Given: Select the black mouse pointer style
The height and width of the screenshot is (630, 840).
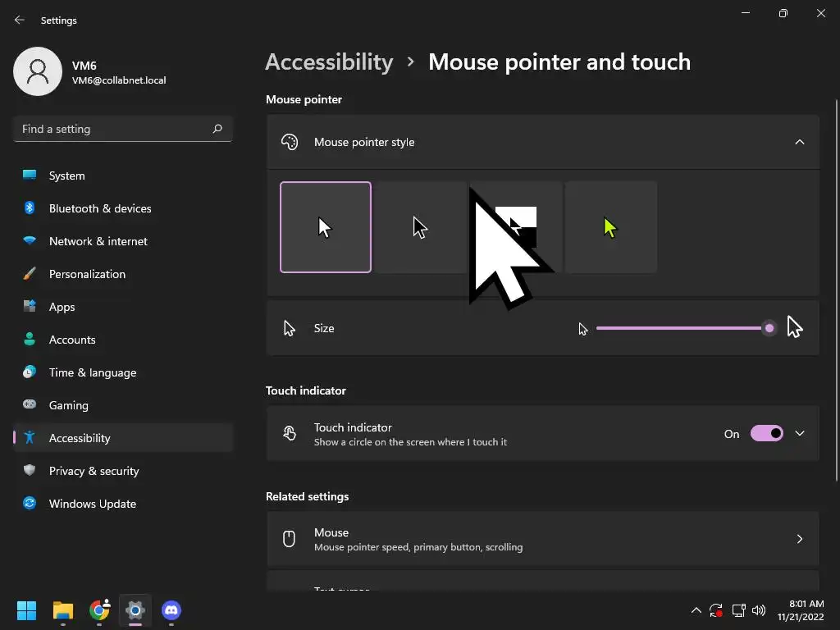Looking at the screenshot, I should click(x=421, y=227).
